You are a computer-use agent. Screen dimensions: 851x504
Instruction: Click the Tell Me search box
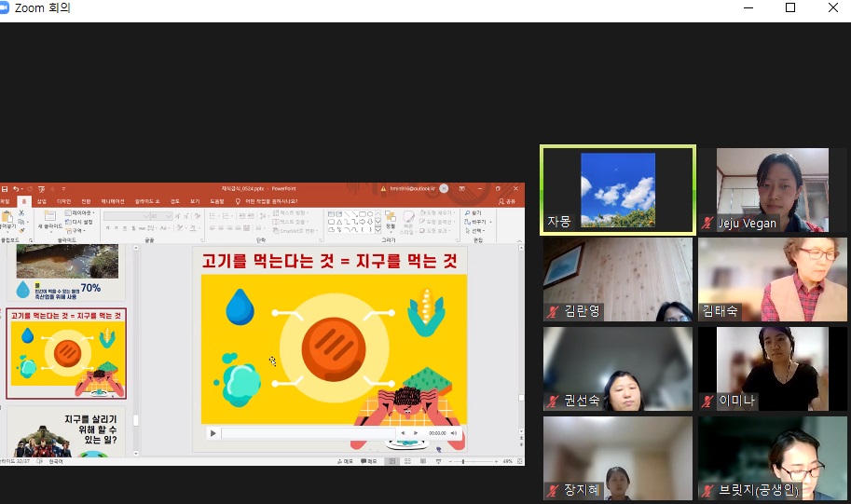coord(268,201)
